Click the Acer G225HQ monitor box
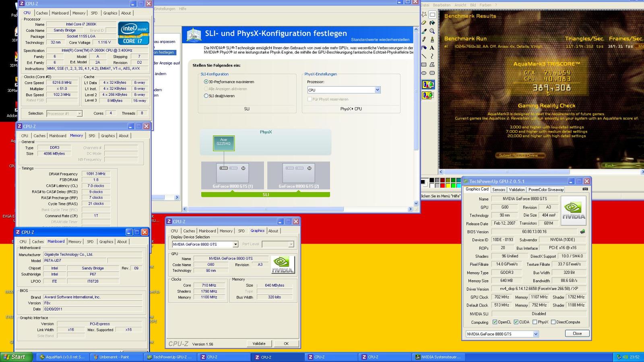Viewport: 644px width, 362px height. click(224, 143)
